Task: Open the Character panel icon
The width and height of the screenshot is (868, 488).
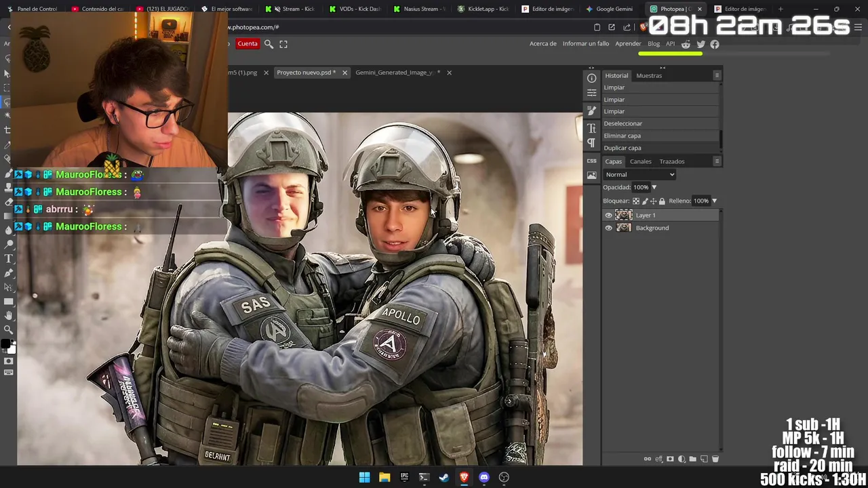Action: click(x=591, y=128)
